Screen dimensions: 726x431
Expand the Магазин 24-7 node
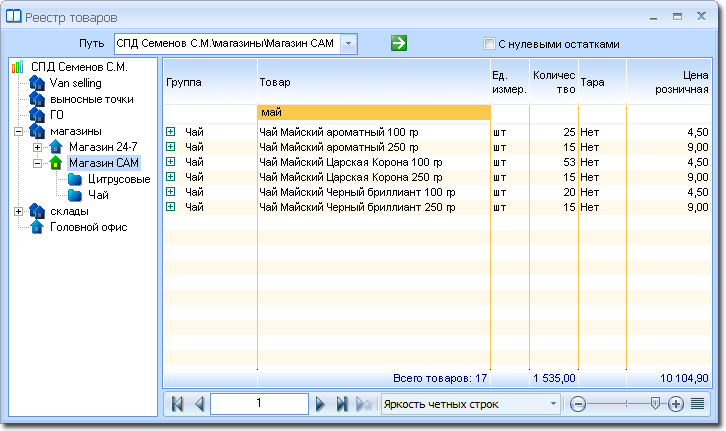point(38,148)
